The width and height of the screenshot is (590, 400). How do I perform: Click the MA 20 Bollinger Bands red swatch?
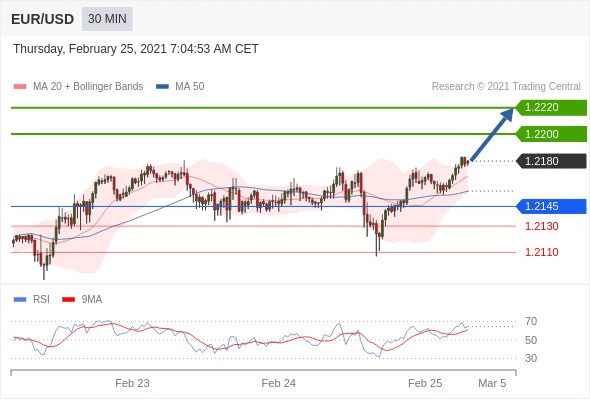pos(20,87)
